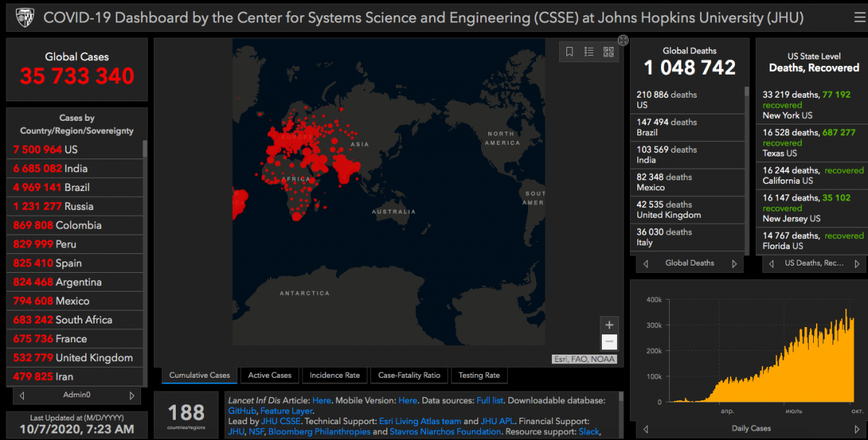Select Brazil in the cases list

[76, 187]
